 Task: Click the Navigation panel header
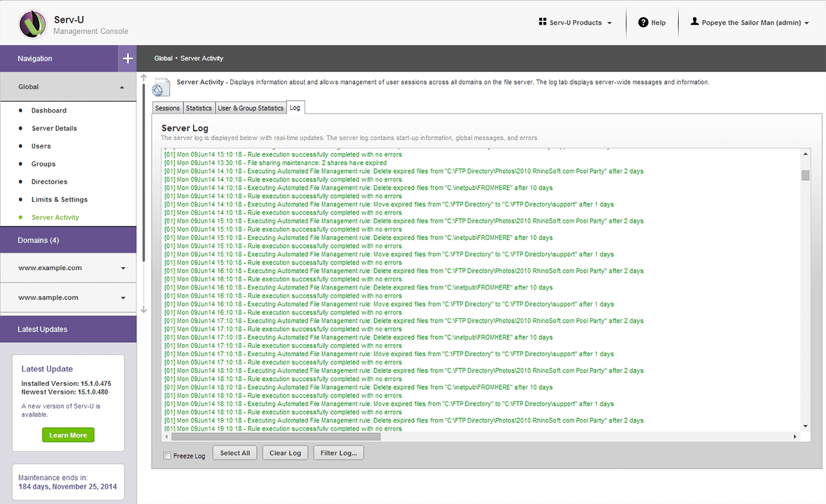pyautogui.click(x=59, y=59)
